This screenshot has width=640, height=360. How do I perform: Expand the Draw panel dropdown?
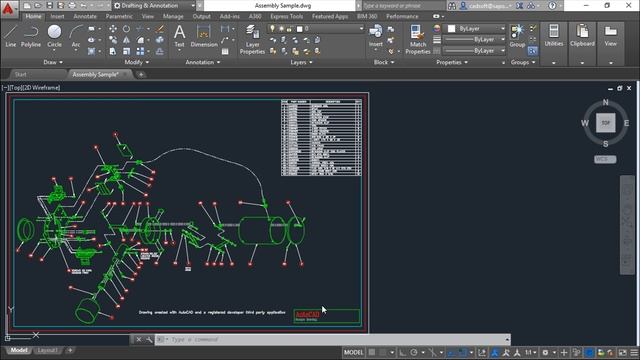(53, 62)
